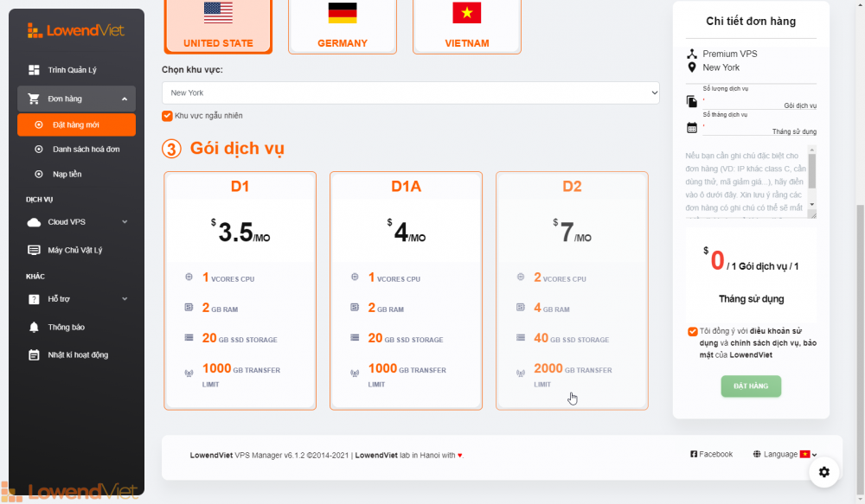Click the Thông báo bell icon
The width and height of the screenshot is (865, 504).
34,327
